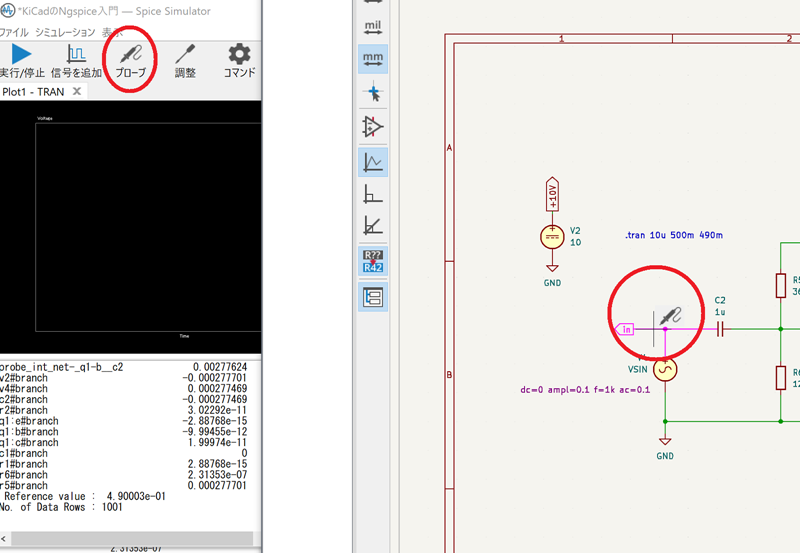
Task: Select the VSIN source symbol
Action: click(x=665, y=369)
